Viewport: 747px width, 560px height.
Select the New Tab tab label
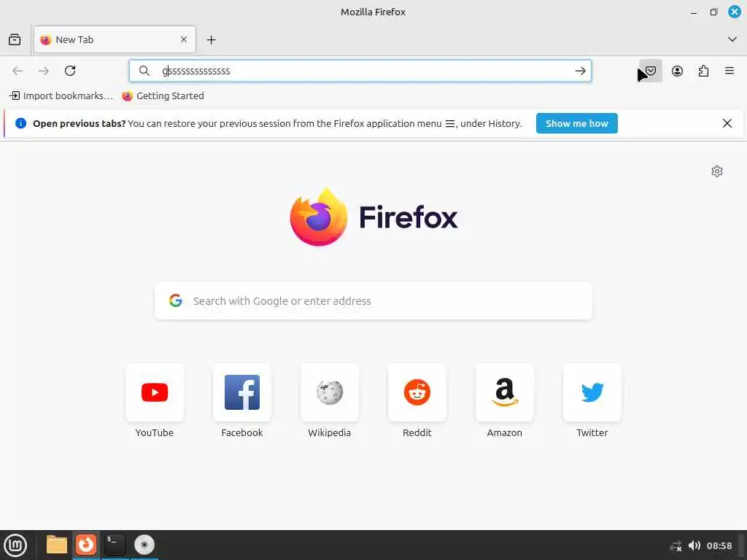(74, 39)
